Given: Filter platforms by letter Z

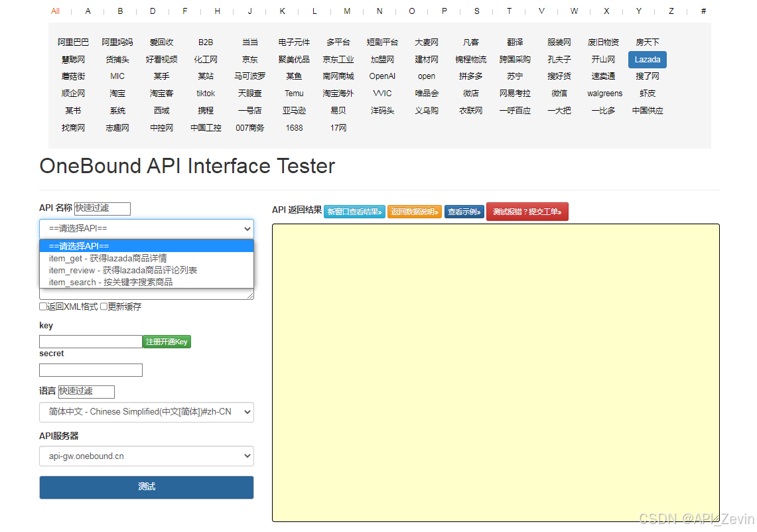Looking at the screenshot, I should [671, 11].
